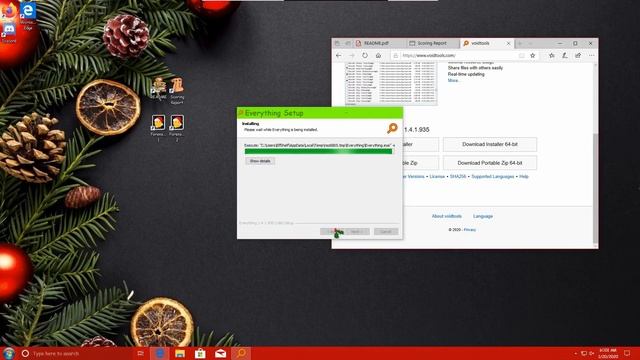
Task: Open the Help link on voidtools page
Action: point(524,177)
